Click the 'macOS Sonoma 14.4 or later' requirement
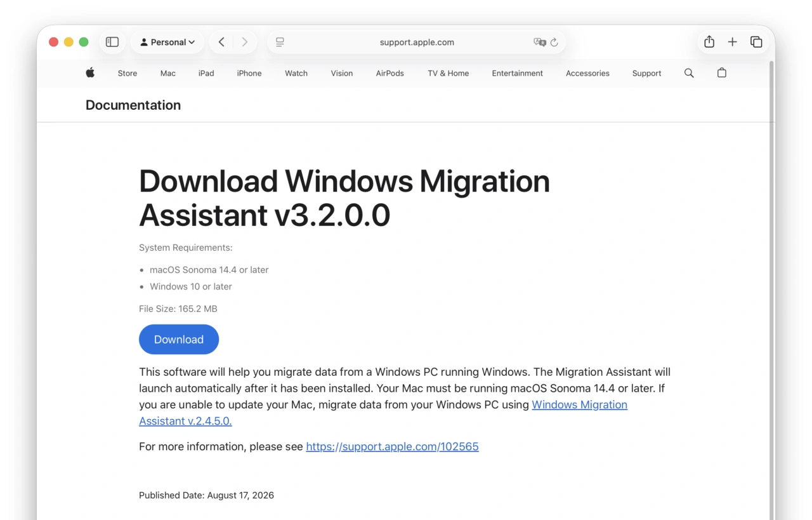812x520 pixels. 209,270
